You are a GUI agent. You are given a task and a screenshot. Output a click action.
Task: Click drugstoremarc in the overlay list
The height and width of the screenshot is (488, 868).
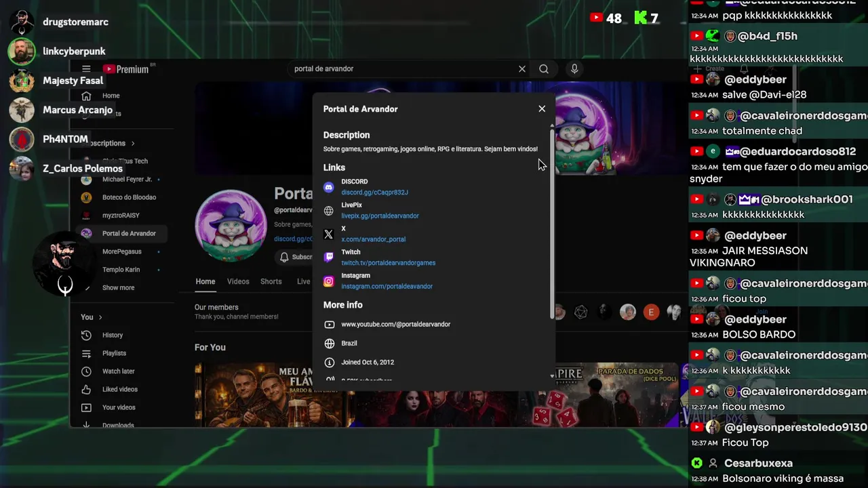pos(75,22)
